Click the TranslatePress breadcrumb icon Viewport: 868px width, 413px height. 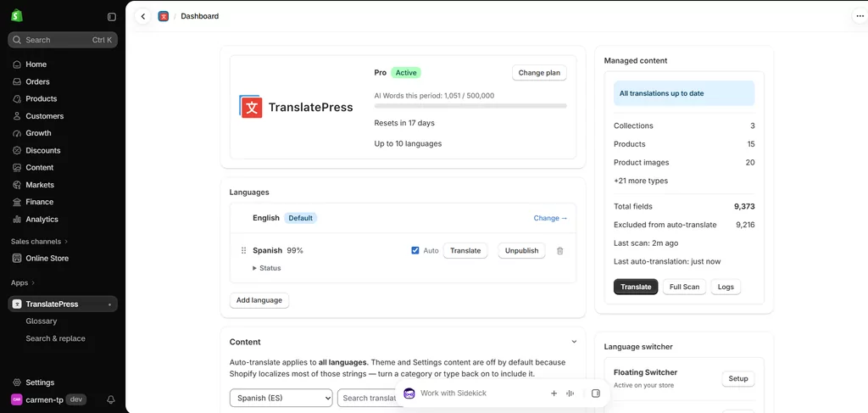tap(164, 17)
